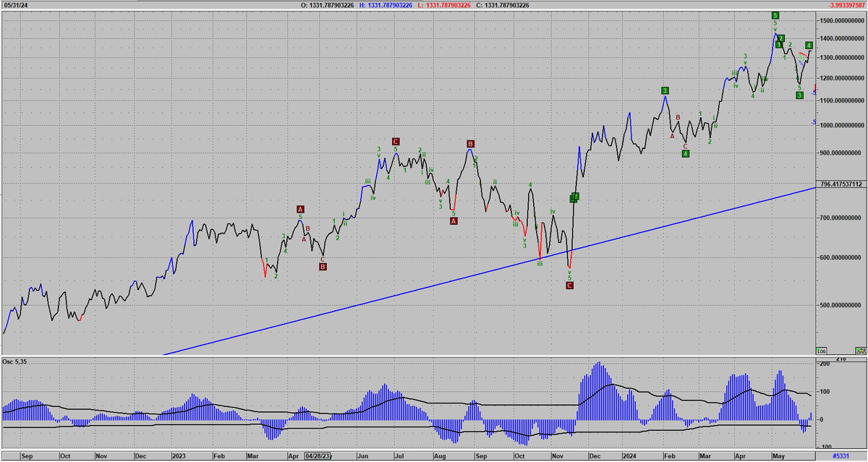Click the Jul month label on time axis
This screenshot has height=462, width=868.
[400, 457]
